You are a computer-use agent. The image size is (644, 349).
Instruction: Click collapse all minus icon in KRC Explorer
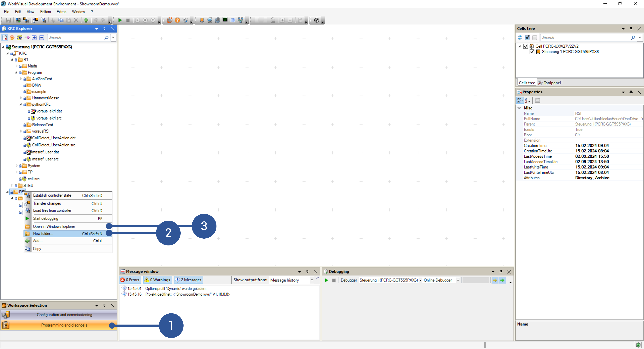coord(42,37)
